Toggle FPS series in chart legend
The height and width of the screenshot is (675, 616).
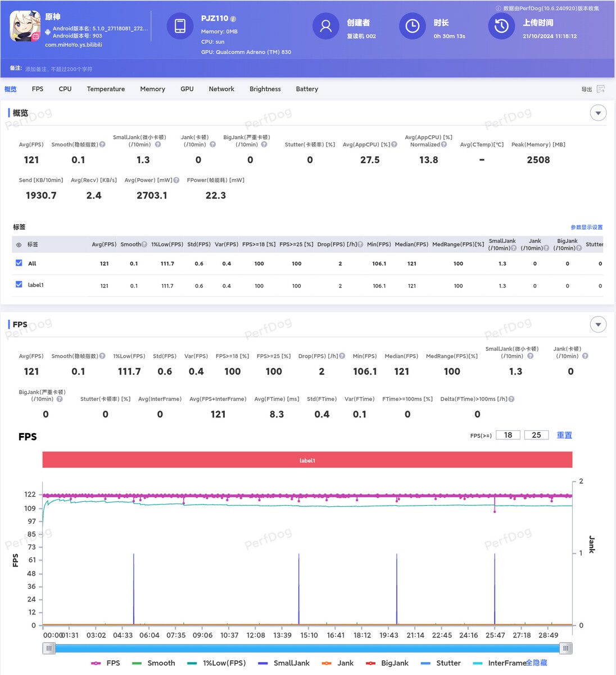tap(106, 663)
